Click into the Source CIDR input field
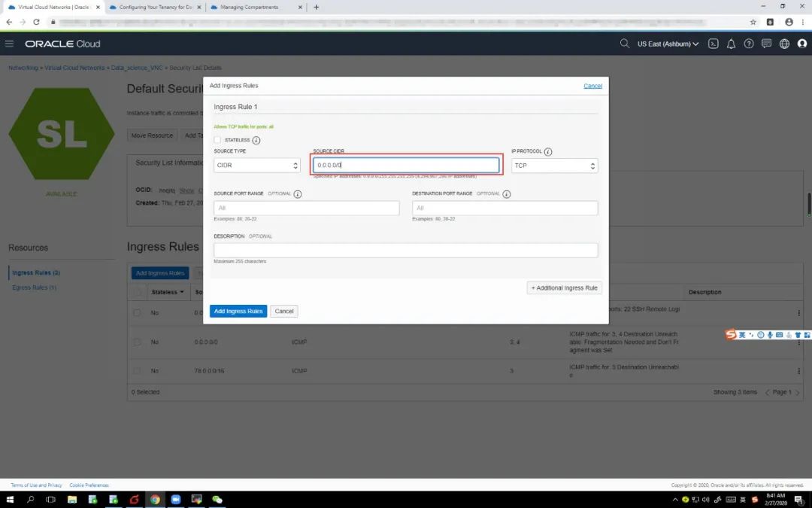This screenshot has width=812, height=508. click(x=406, y=165)
